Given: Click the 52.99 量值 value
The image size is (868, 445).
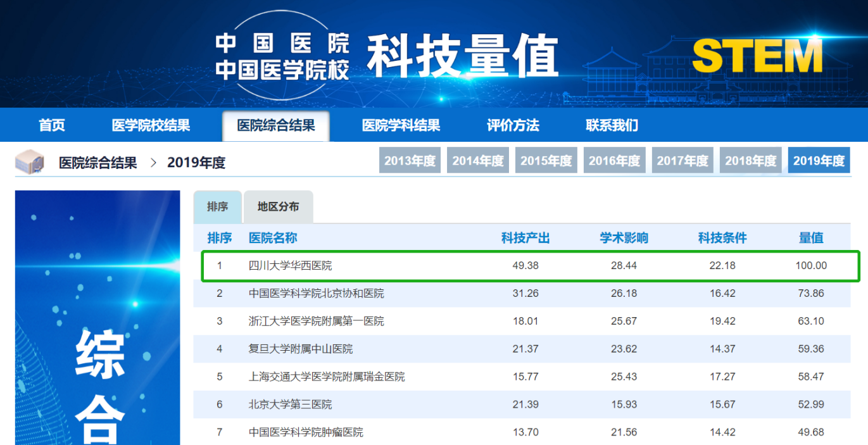Looking at the screenshot, I should pyautogui.click(x=811, y=404).
